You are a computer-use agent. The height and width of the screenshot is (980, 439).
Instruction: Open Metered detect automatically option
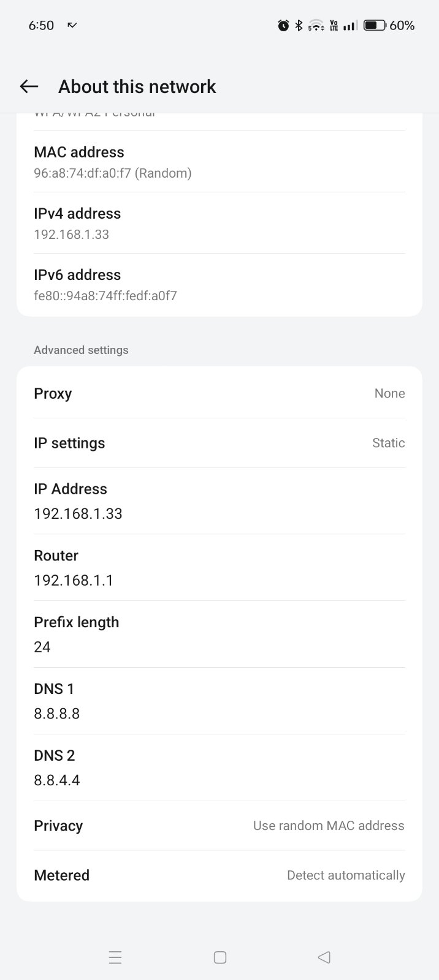[219, 875]
